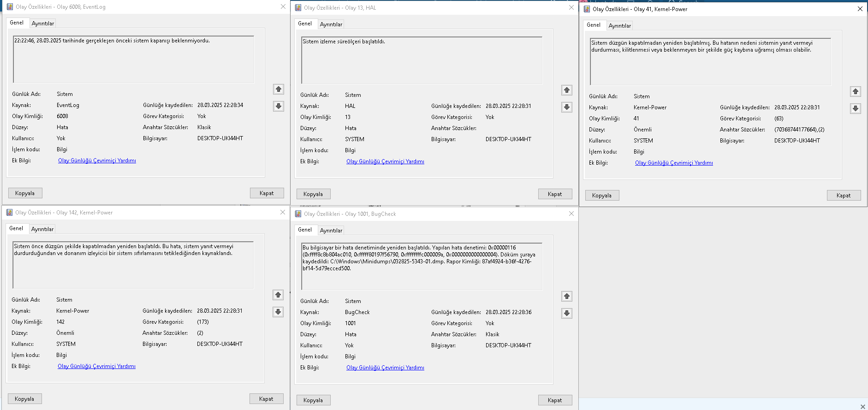Open online help link in Olay 1001 BugCheck window
This screenshot has width=868, height=410.
pyautogui.click(x=385, y=368)
